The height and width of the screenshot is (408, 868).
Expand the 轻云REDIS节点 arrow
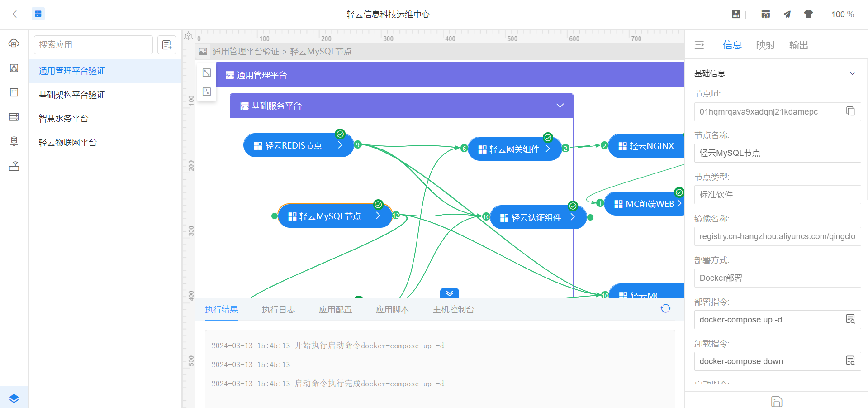(x=340, y=145)
